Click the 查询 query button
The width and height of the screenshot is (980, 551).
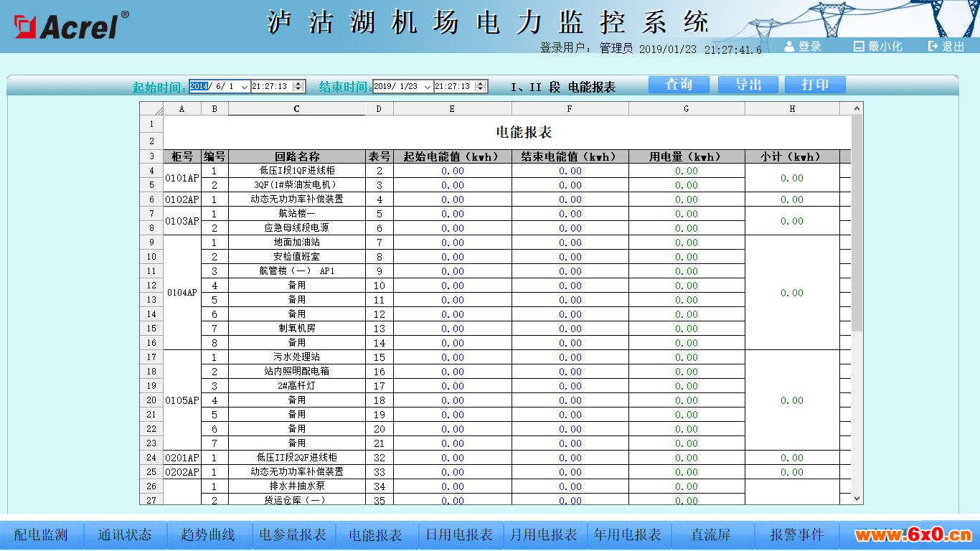tap(679, 85)
